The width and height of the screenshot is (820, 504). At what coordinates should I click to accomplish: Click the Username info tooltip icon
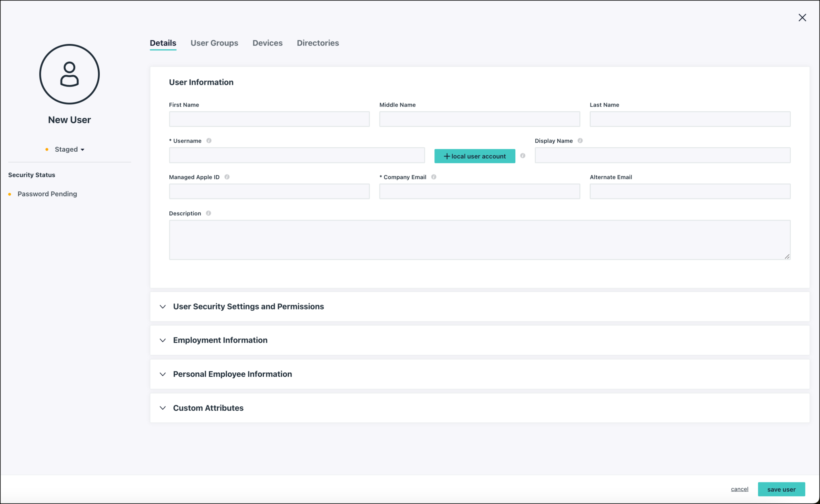[209, 141]
